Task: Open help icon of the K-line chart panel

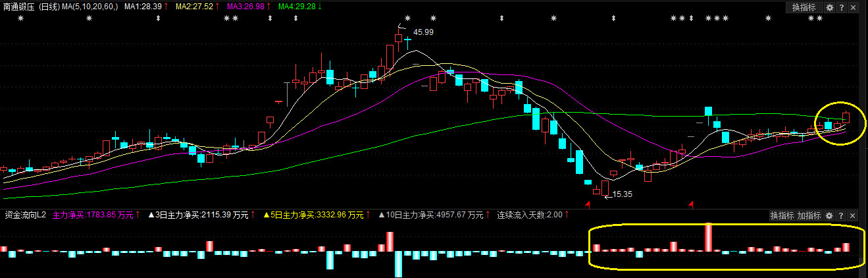Action: click(x=841, y=7)
